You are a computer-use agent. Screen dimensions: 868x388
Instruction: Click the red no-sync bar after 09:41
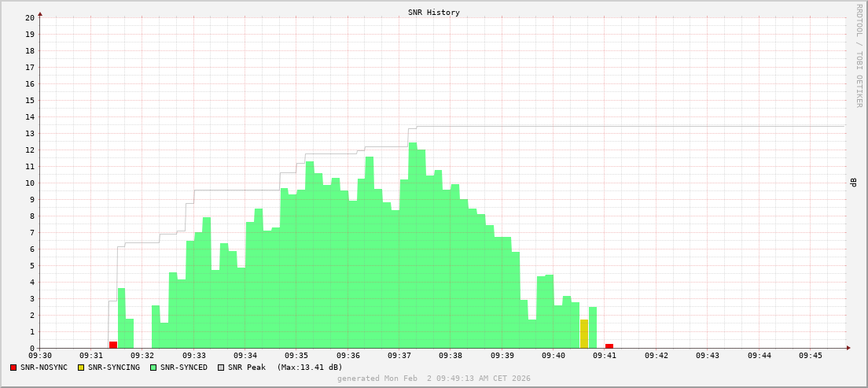tap(609, 346)
